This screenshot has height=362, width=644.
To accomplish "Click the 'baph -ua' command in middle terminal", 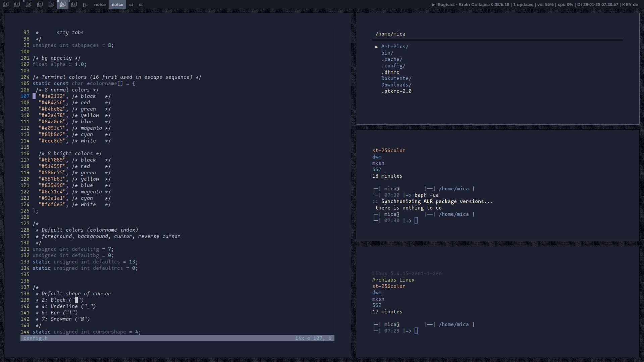I will (427, 195).
